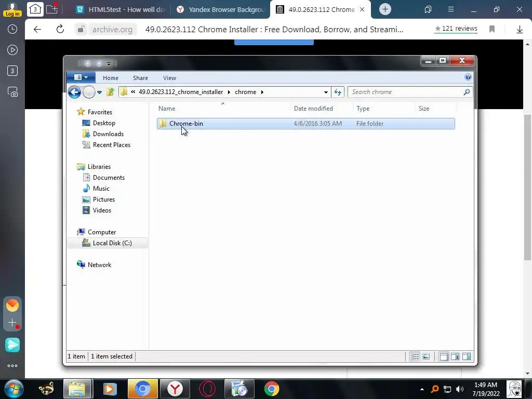Click the 49.0.2623.112_chrome_installer breadcrumb

tap(181, 92)
